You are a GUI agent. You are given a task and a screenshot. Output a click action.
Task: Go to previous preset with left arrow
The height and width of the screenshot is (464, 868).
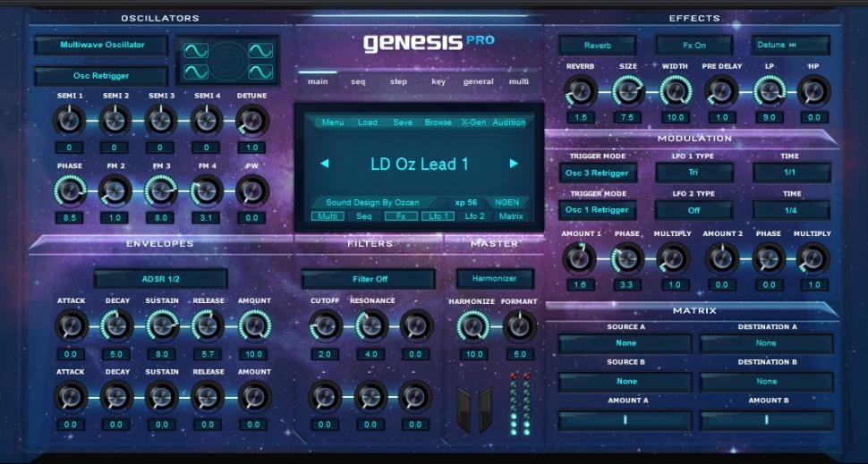point(325,163)
